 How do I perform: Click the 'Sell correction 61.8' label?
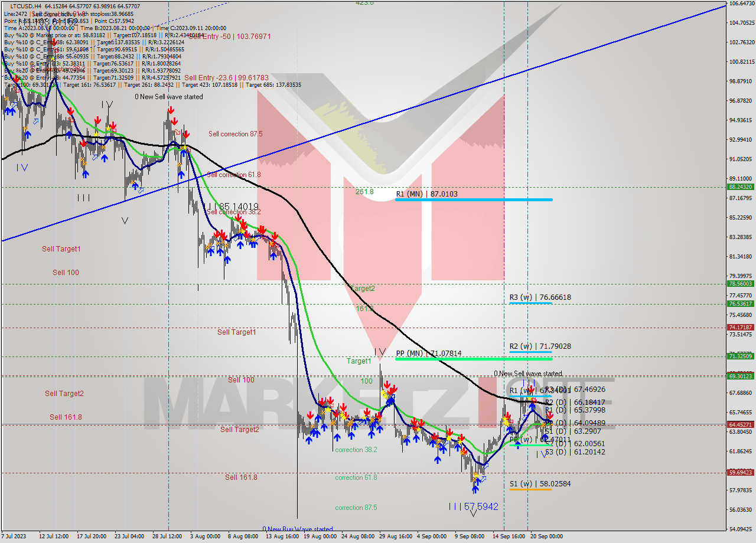[x=233, y=175]
